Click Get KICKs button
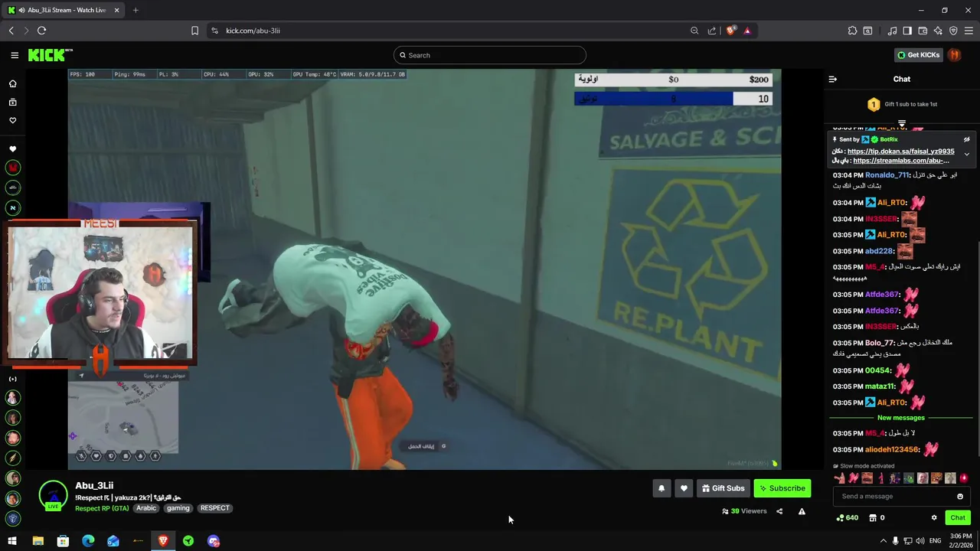980x551 pixels. [x=918, y=55]
